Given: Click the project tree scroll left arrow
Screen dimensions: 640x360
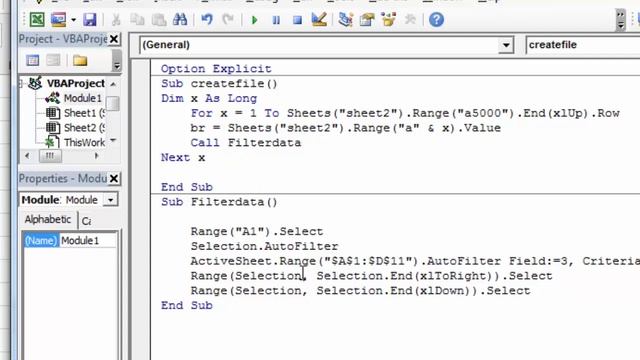Looking at the screenshot, I should [27, 156].
